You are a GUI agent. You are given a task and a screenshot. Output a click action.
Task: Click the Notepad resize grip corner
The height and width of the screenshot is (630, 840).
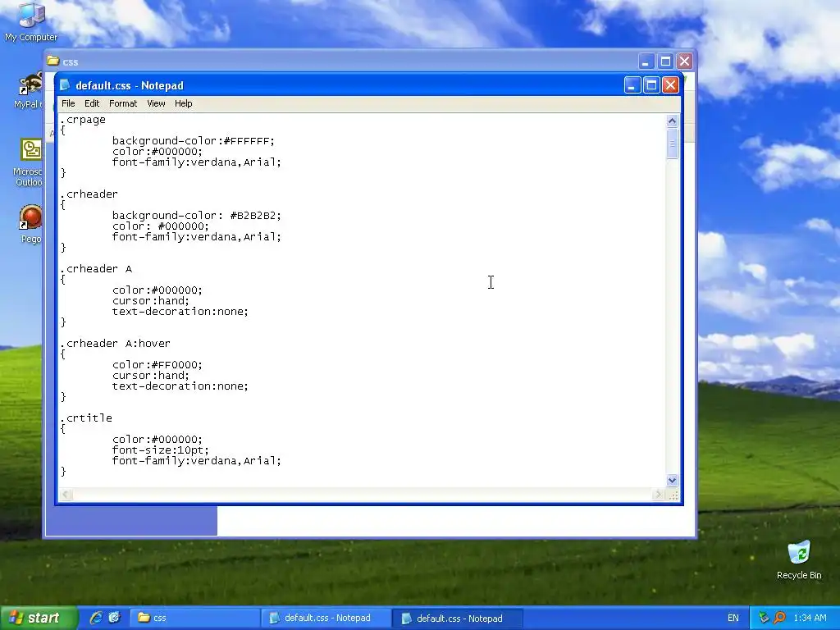pyautogui.click(x=673, y=495)
